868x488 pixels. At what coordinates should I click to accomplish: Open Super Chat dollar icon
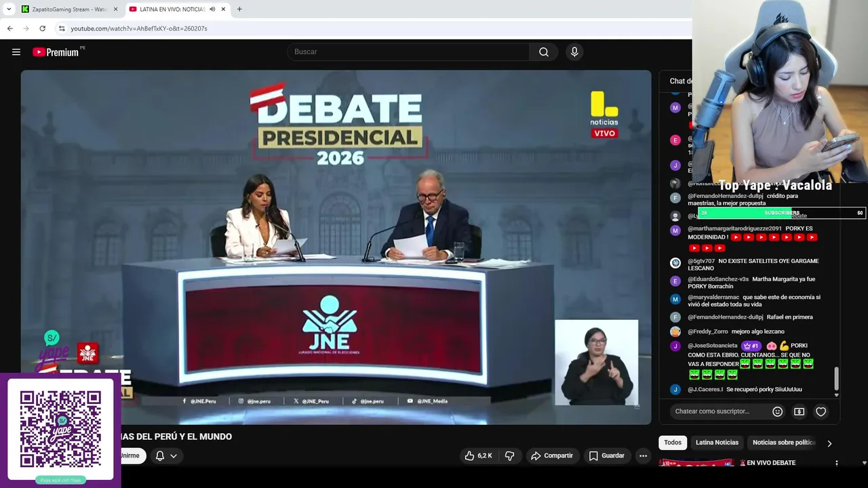[800, 411]
